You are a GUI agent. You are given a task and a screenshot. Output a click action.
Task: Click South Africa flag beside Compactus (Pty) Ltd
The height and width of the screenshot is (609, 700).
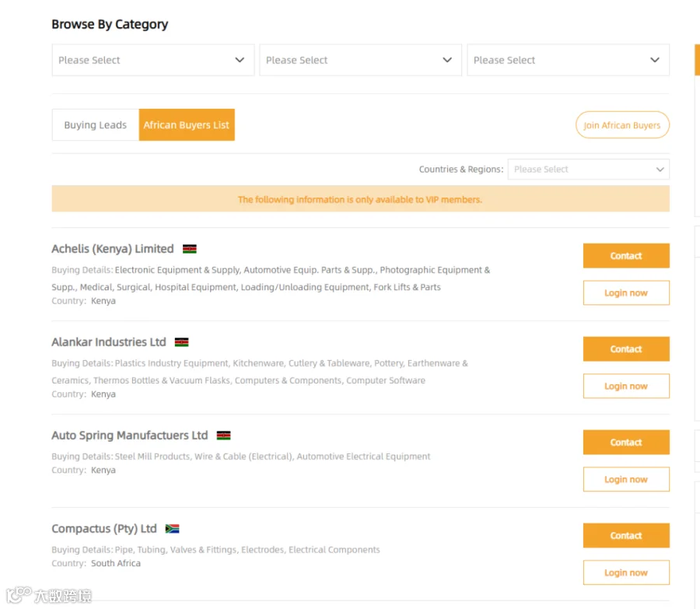pos(173,529)
